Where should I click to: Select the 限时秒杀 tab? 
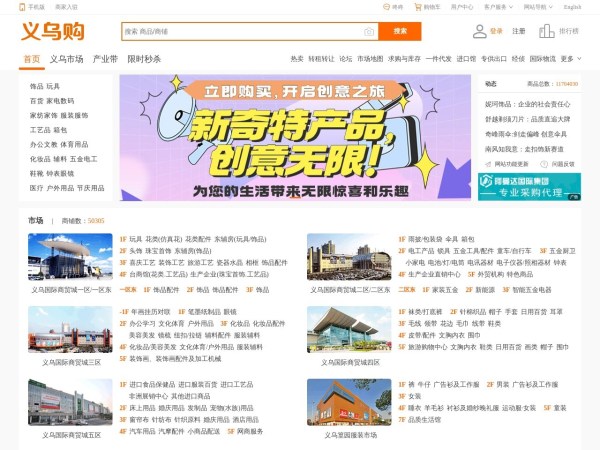click(x=144, y=59)
